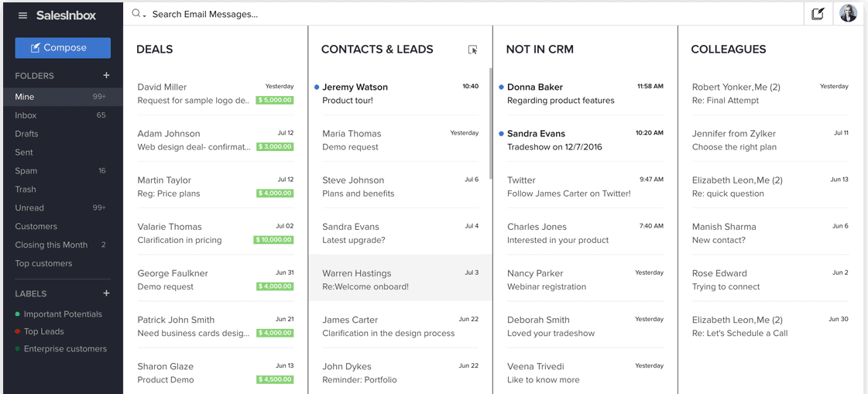Expand the search options dropdown arrow
Viewport: 868px width, 394px height.
[x=145, y=15]
